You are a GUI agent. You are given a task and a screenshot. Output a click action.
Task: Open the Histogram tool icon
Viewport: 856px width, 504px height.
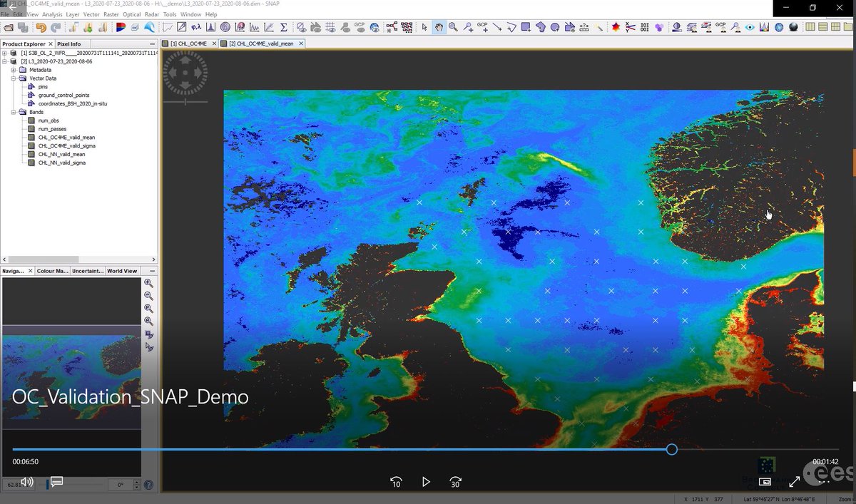210,27
